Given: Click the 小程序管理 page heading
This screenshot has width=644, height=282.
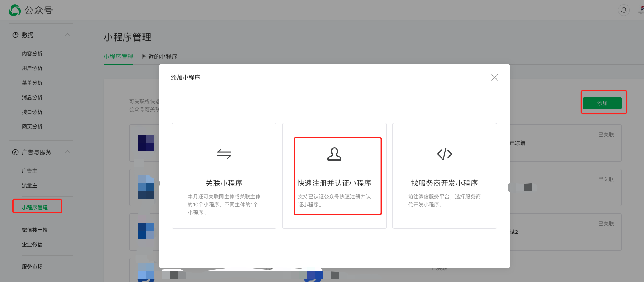Looking at the screenshot, I should (127, 37).
